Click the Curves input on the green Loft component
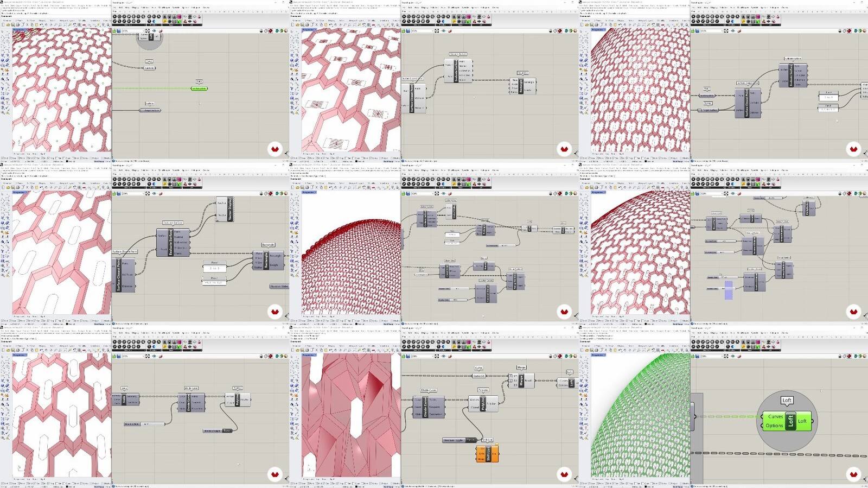Viewport: 868px width, 488px height. [775, 416]
